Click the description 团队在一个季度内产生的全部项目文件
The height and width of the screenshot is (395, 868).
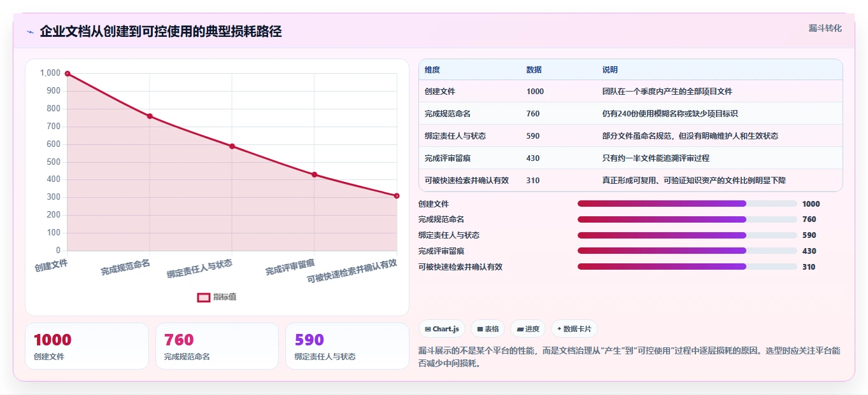tap(667, 92)
